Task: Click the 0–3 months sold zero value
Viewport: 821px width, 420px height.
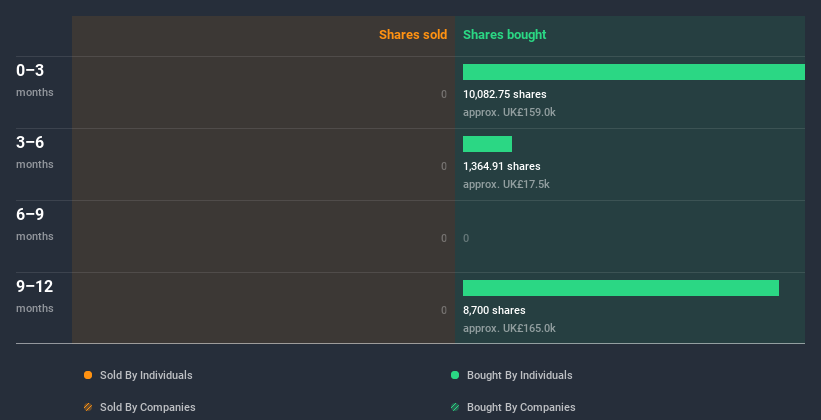Action: coord(444,94)
